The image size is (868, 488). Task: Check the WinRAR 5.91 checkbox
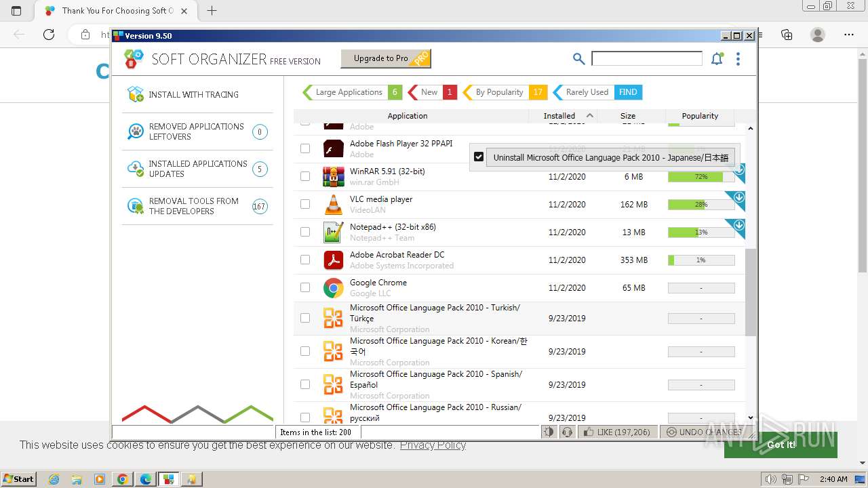point(305,176)
